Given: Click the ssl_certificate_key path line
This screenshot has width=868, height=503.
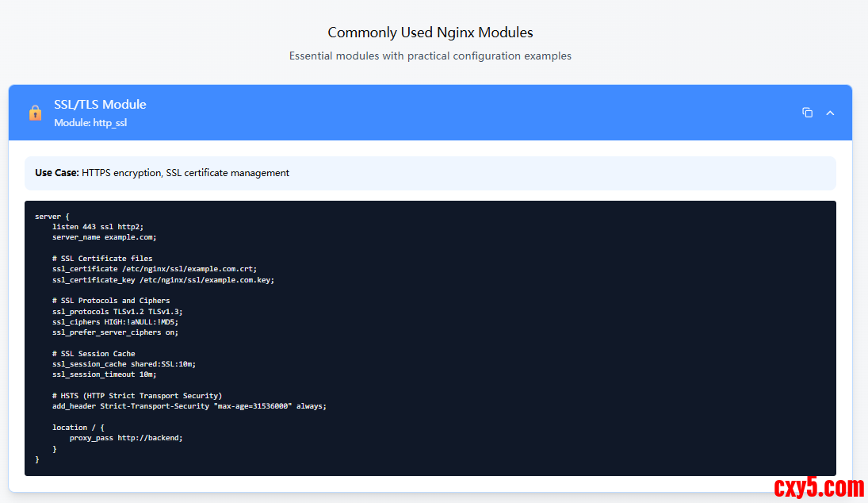Looking at the screenshot, I should pos(163,280).
